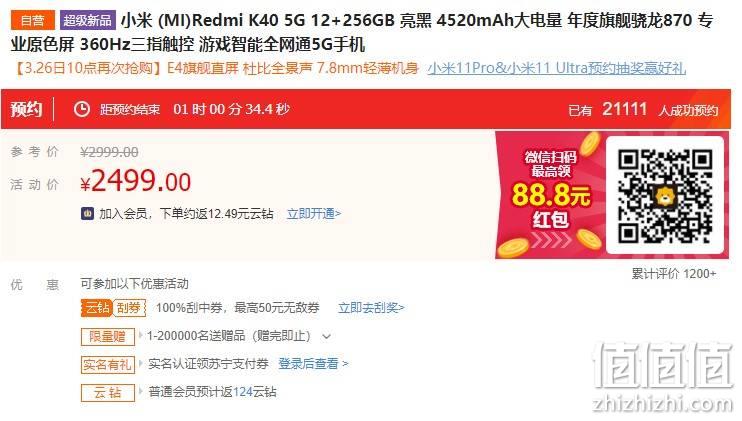Click the 超级新品 purple tag
The height and width of the screenshot is (421, 742).
(88, 20)
